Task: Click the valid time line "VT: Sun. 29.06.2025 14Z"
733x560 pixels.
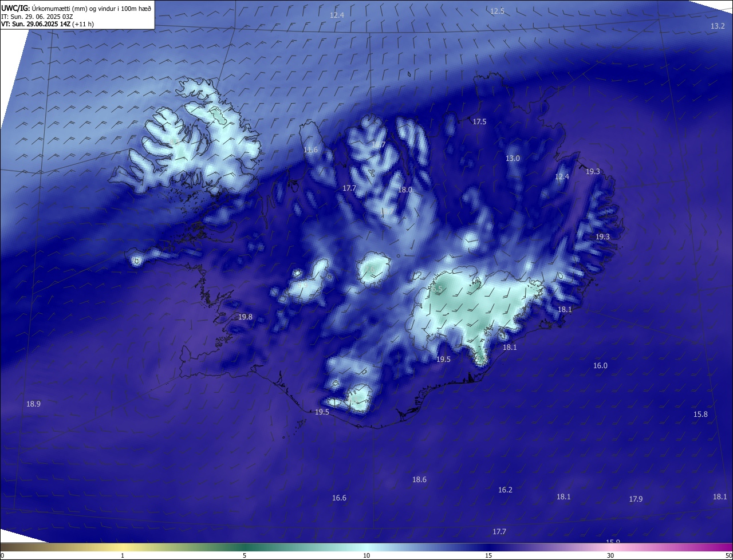Action: pos(36,24)
